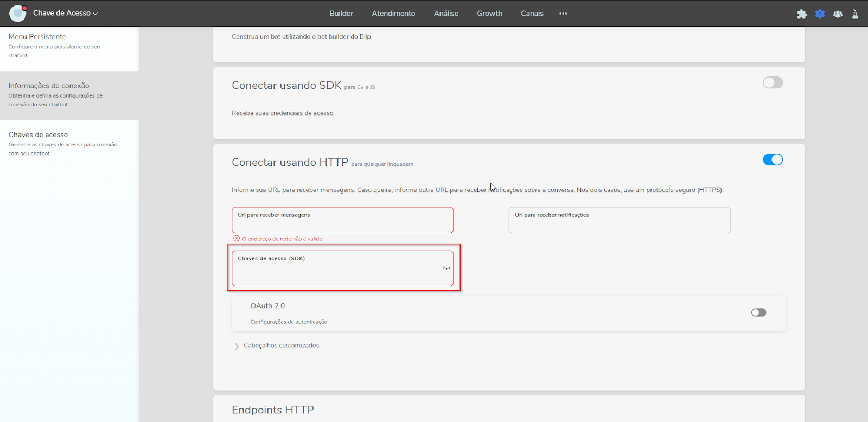
Task: Open the team members icon
Action: [x=838, y=14]
